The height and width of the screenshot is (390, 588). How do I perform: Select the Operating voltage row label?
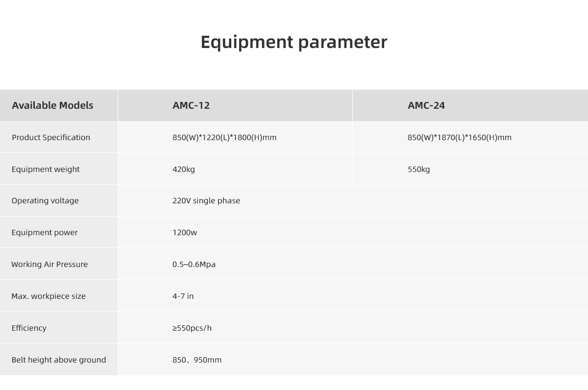coord(45,200)
